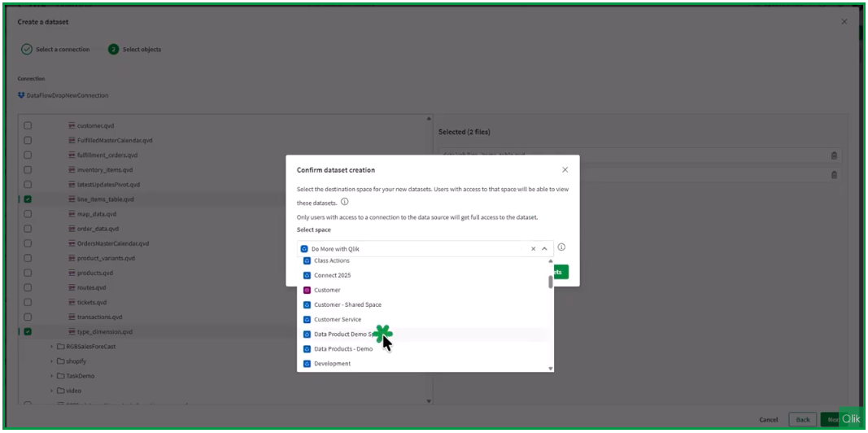Expand the RGBSalesForeCast folder
868x433 pixels.
[x=51, y=347]
